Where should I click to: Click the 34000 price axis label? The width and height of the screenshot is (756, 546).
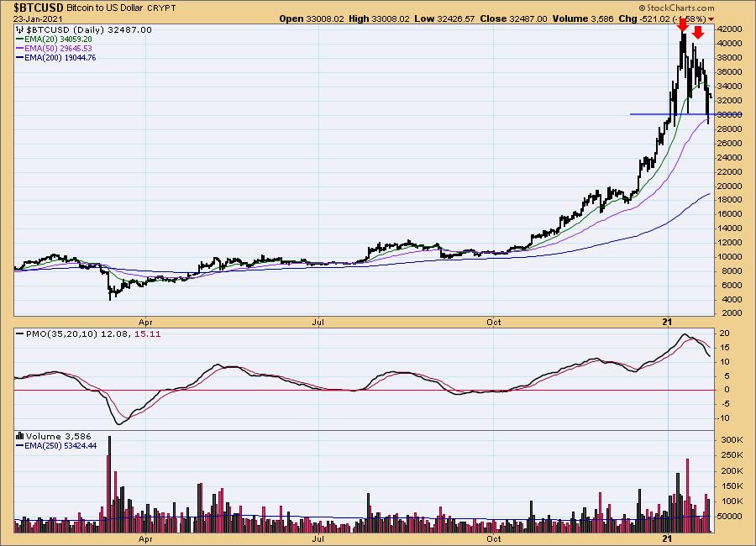coord(730,87)
